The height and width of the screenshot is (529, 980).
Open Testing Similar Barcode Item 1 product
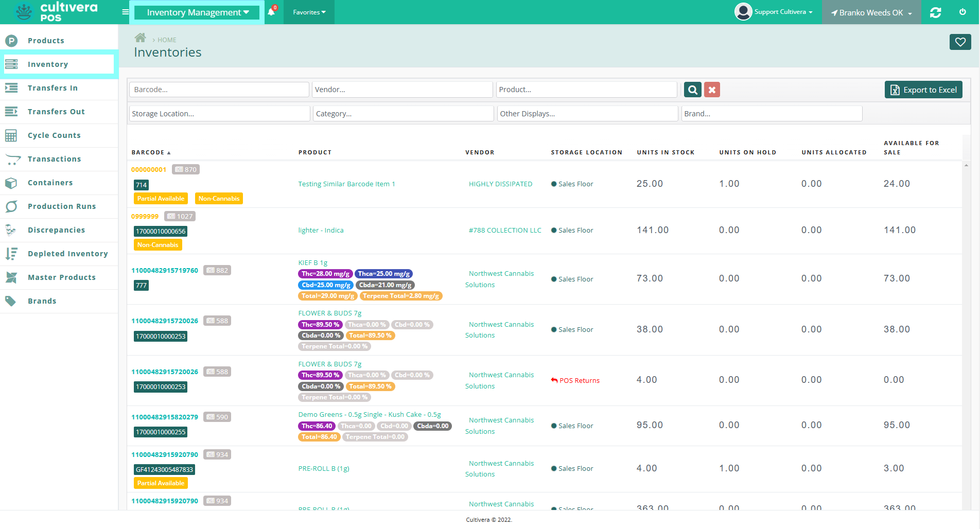(x=346, y=184)
